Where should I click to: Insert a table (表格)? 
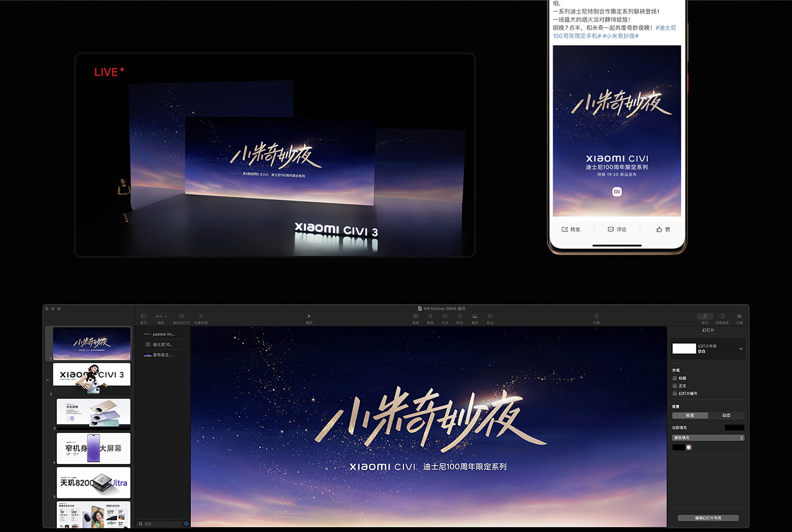pyautogui.click(x=416, y=319)
